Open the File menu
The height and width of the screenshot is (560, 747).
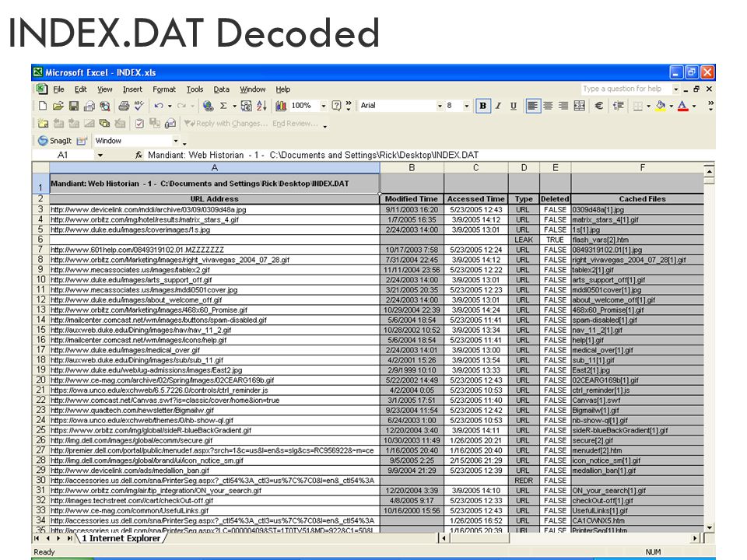point(58,89)
